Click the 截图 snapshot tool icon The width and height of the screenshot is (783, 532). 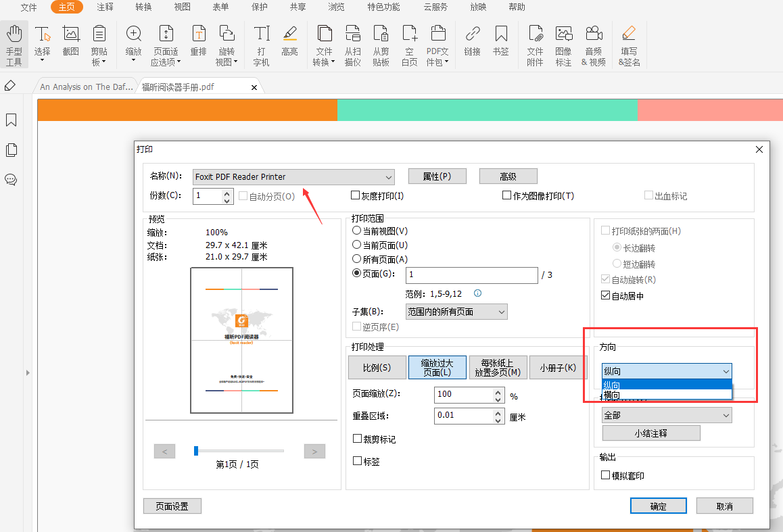[x=71, y=42]
